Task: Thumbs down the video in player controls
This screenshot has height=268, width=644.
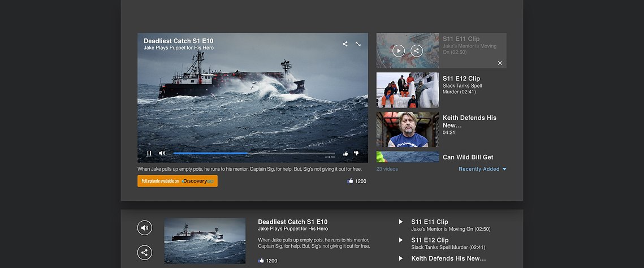Action: (356, 153)
